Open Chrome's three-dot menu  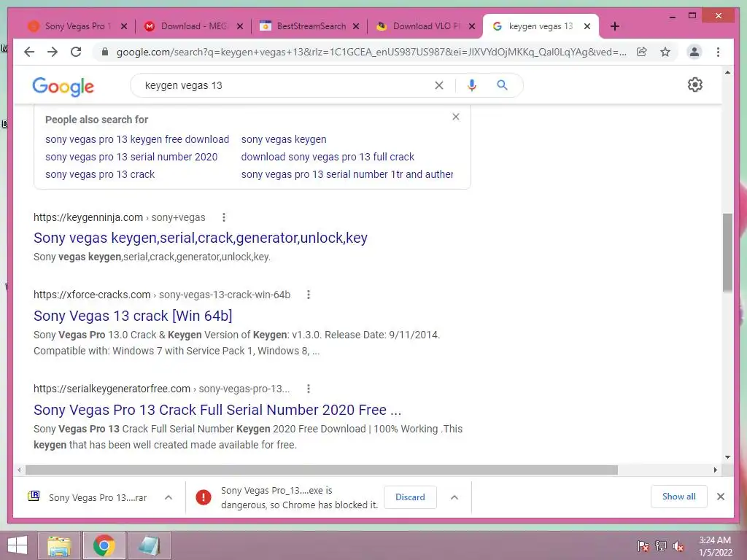pos(718,52)
